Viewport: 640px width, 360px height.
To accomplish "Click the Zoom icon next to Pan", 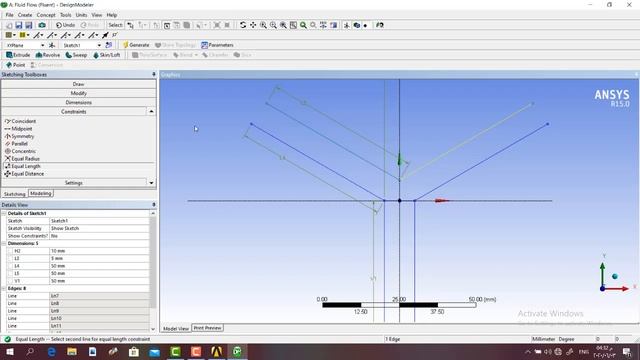I will 263,25.
